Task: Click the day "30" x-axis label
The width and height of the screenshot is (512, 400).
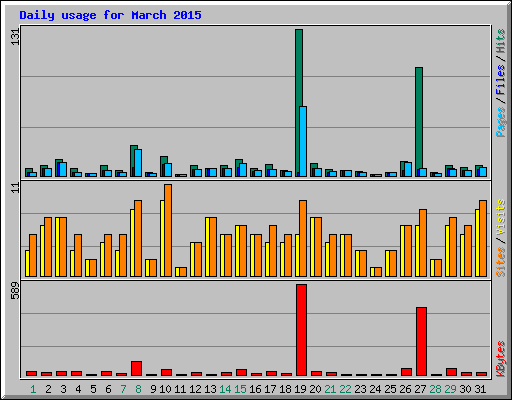Action: 465,389
